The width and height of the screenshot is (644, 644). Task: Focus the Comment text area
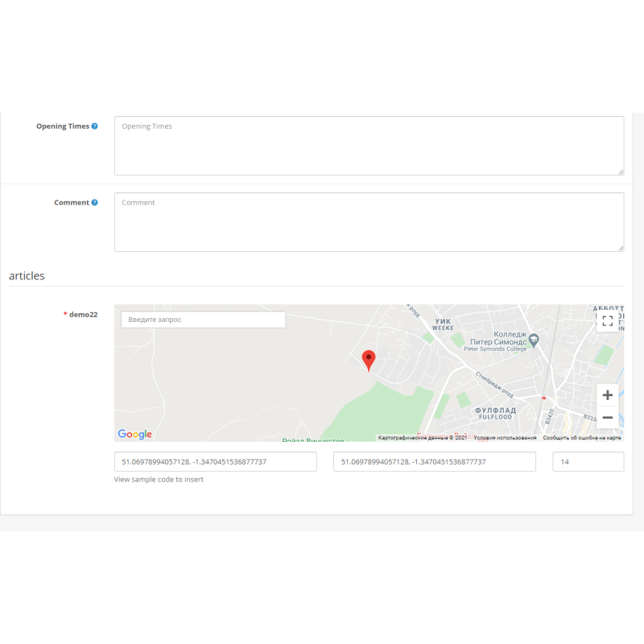(x=369, y=222)
